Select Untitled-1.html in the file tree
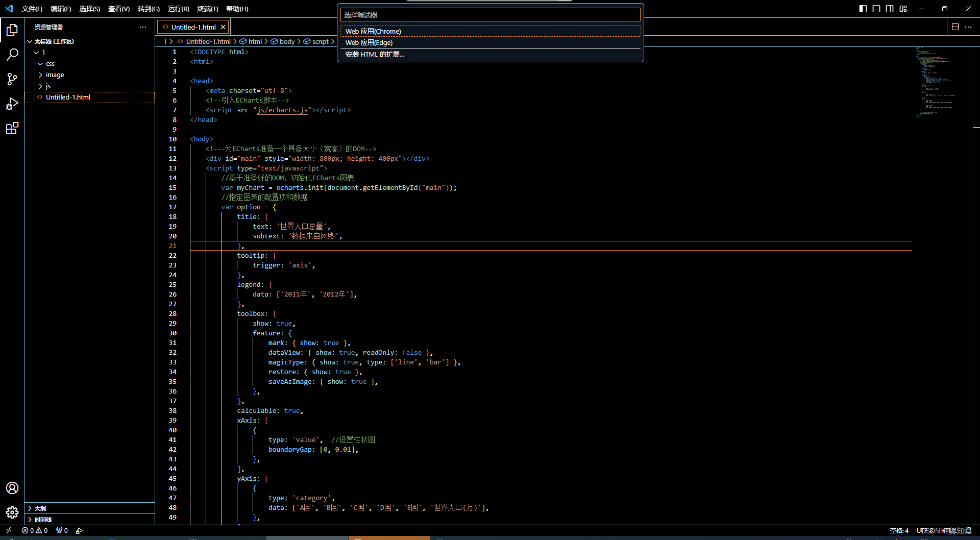The height and width of the screenshot is (540, 980). [89, 97]
